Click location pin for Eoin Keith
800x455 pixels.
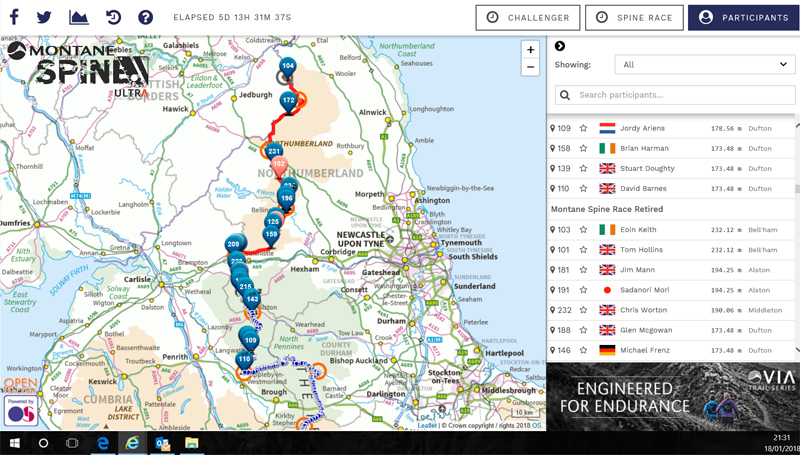point(553,230)
